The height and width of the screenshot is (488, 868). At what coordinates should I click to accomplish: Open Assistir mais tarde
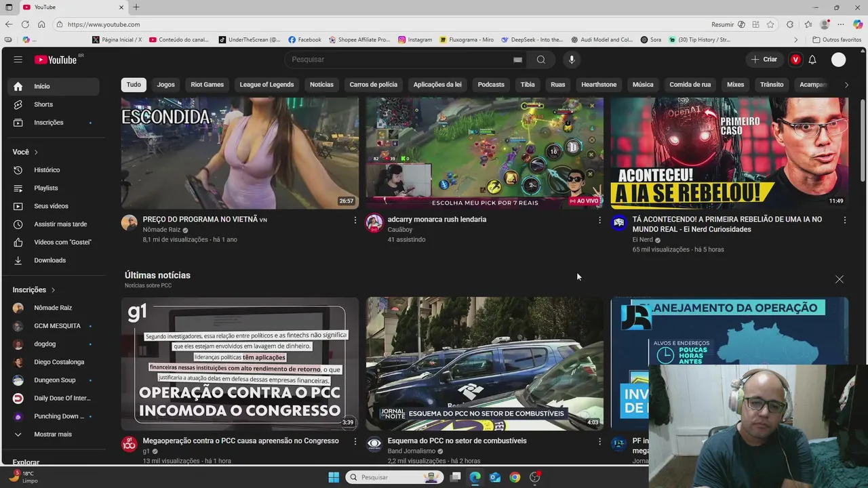[54, 224]
